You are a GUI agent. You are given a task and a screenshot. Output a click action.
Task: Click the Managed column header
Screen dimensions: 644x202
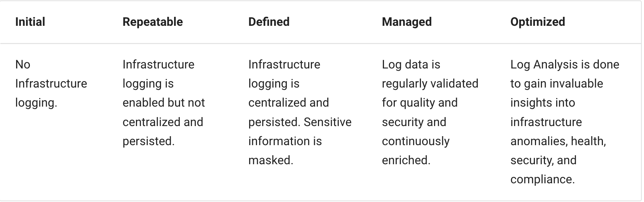tap(406, 22)
